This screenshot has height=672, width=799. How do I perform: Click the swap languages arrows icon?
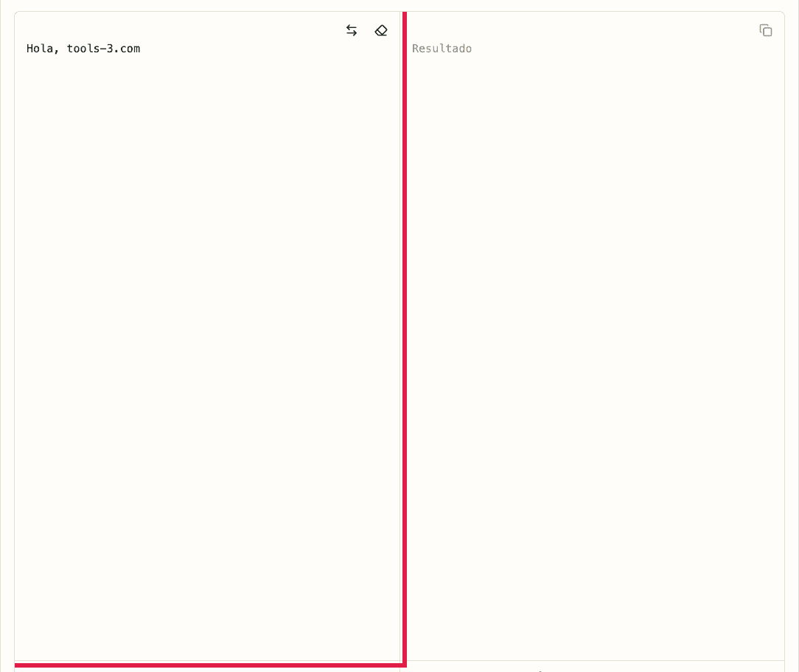352,30
